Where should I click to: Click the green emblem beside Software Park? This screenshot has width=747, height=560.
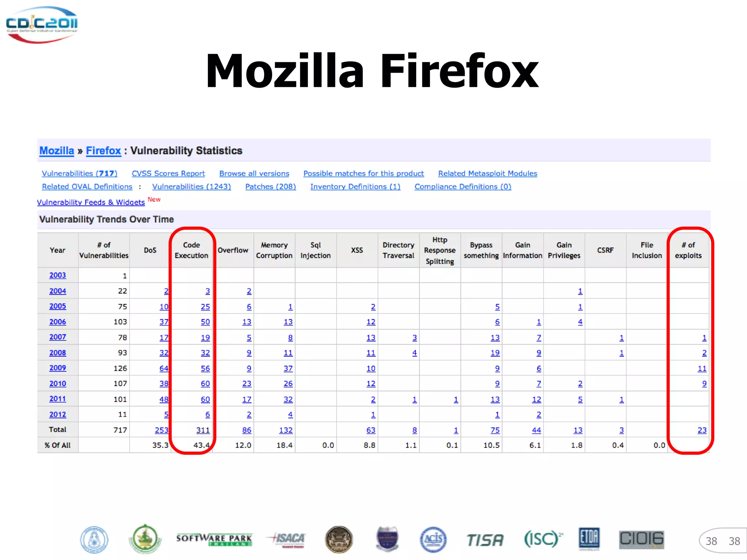pyautogui.click(x=145, y=539)
